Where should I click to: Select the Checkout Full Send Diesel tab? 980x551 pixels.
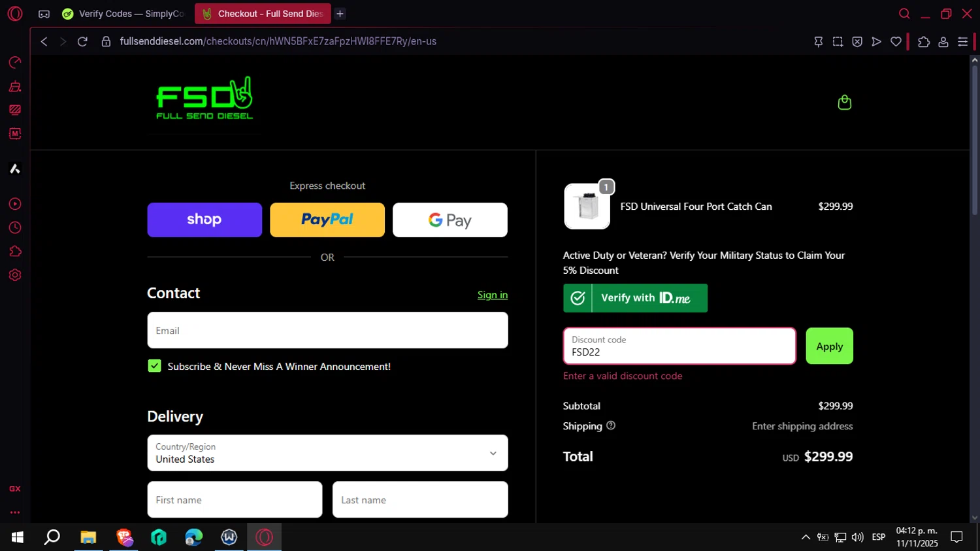(x=263, y=14)
